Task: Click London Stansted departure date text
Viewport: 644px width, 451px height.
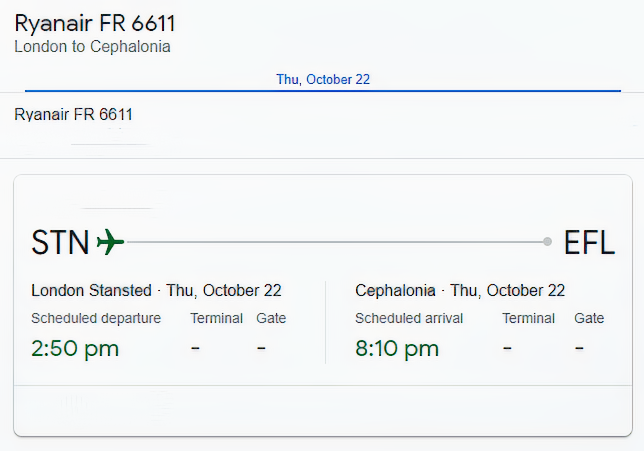Action: click(156, 290)
